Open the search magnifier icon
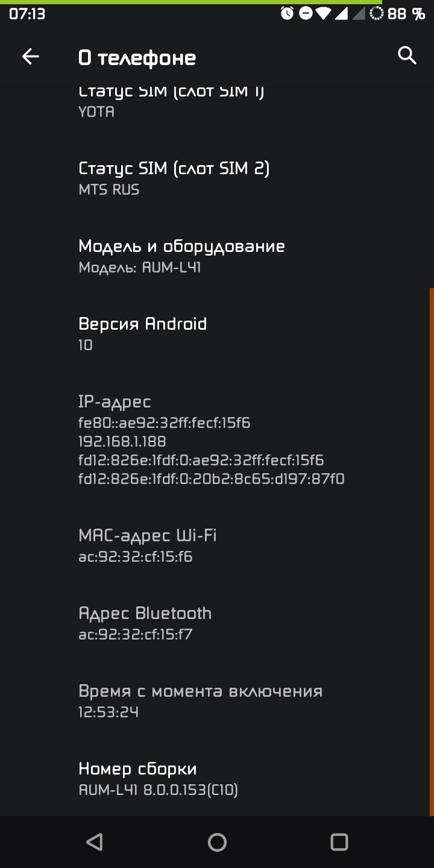Viewport: 434px width, 868px height. 407,55
